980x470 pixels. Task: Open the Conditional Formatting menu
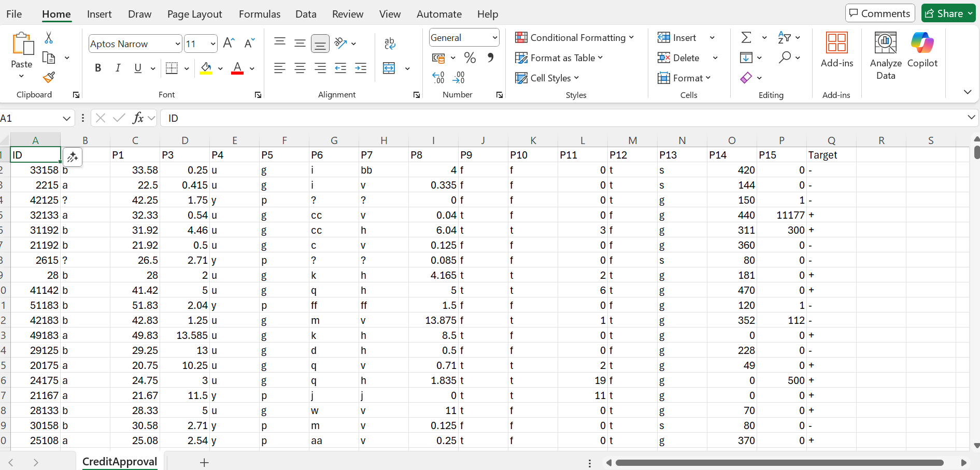(x=574, y=37)
